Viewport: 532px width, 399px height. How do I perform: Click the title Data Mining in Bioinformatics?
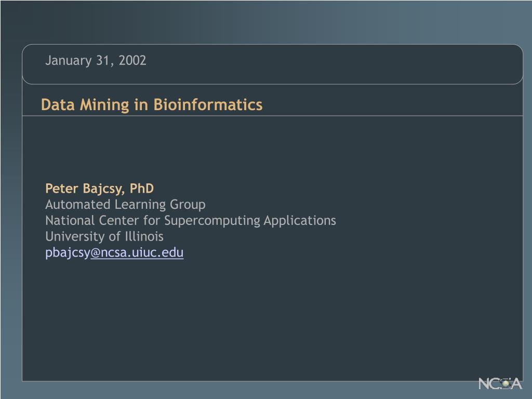[152, 105]
